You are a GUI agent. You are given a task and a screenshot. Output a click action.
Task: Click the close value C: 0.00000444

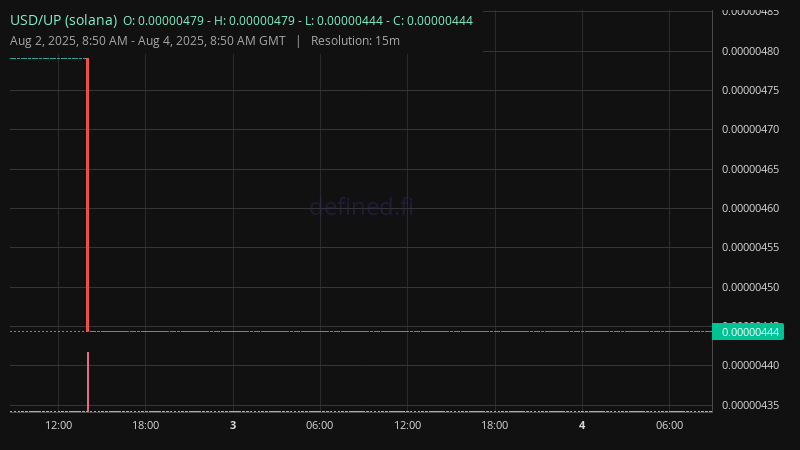(x=433, y=21)
